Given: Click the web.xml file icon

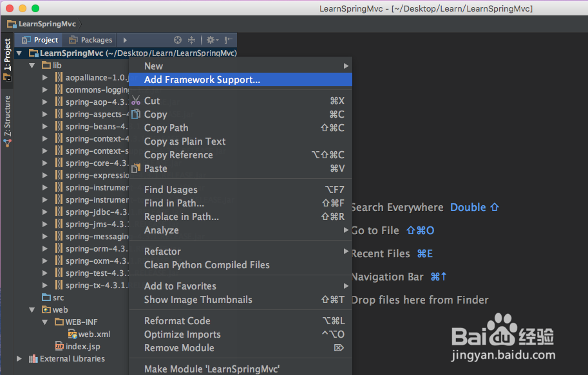Looking at the screenshot, I should point(72,334).
